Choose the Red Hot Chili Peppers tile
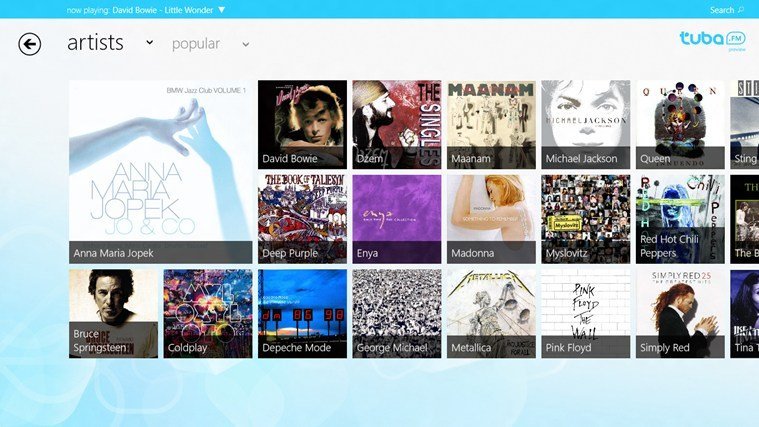759x427 pixels. coord(680,219)
